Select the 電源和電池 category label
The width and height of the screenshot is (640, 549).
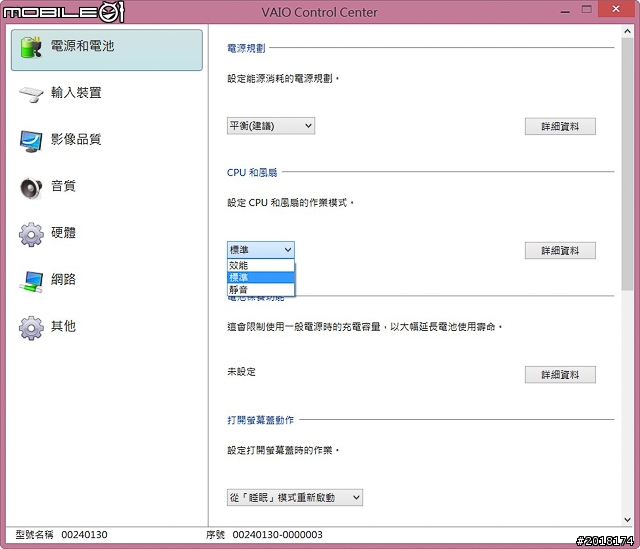point(82,46)
